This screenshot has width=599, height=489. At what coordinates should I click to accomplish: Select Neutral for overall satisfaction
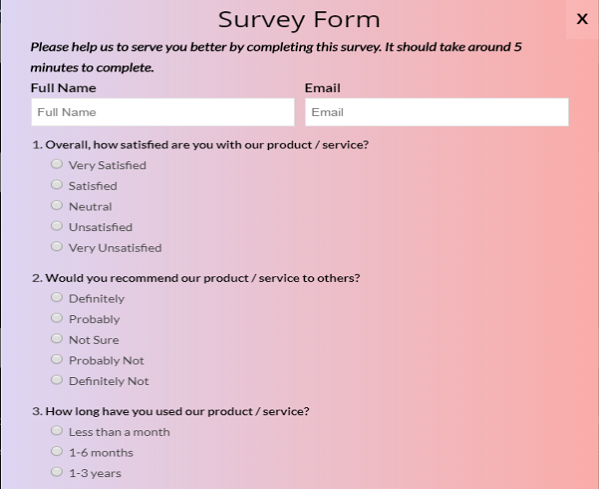[x=57, y=205]
